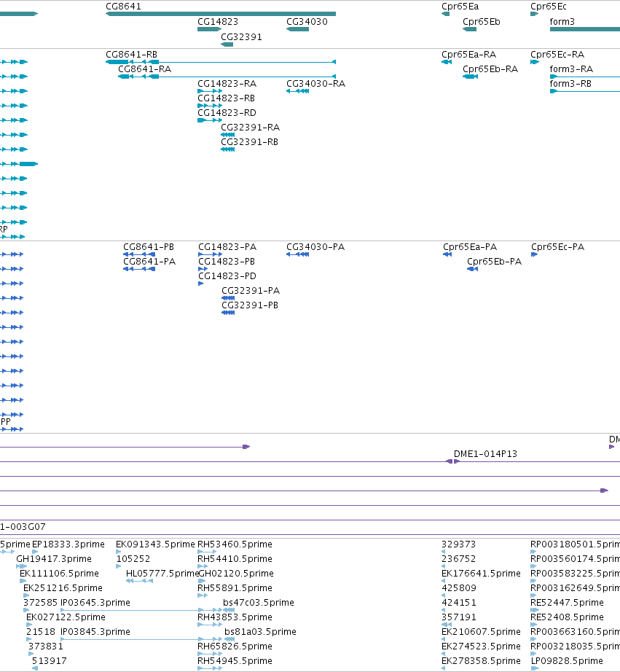Click RH65826.5prime EST label
This screenshot has height=672, width=620.
235,646
